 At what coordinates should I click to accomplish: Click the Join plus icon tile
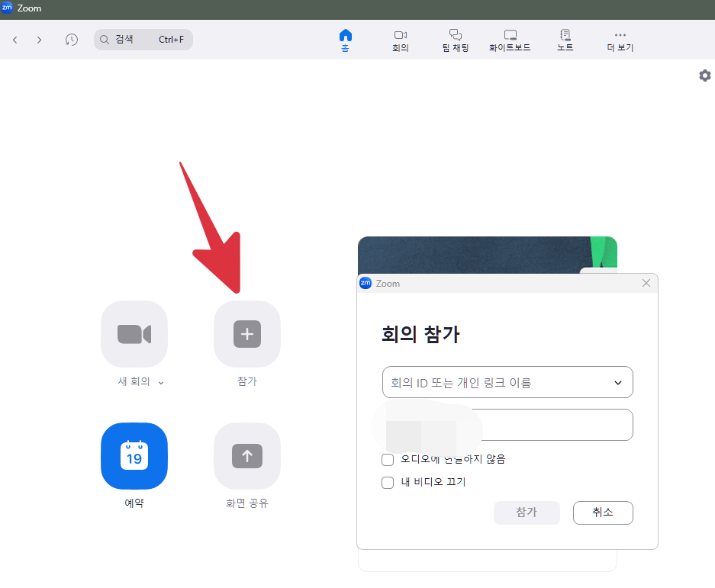(x=246, y=334)
